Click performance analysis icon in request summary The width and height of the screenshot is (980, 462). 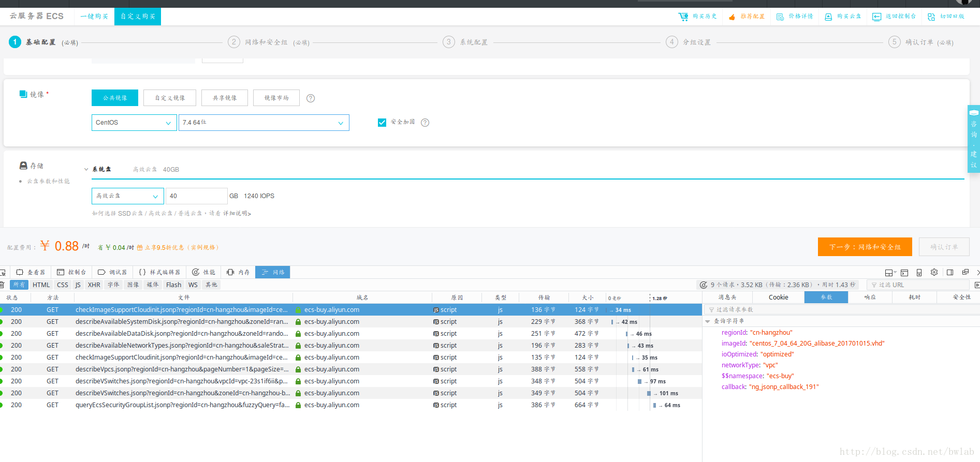tap(704, 285)
